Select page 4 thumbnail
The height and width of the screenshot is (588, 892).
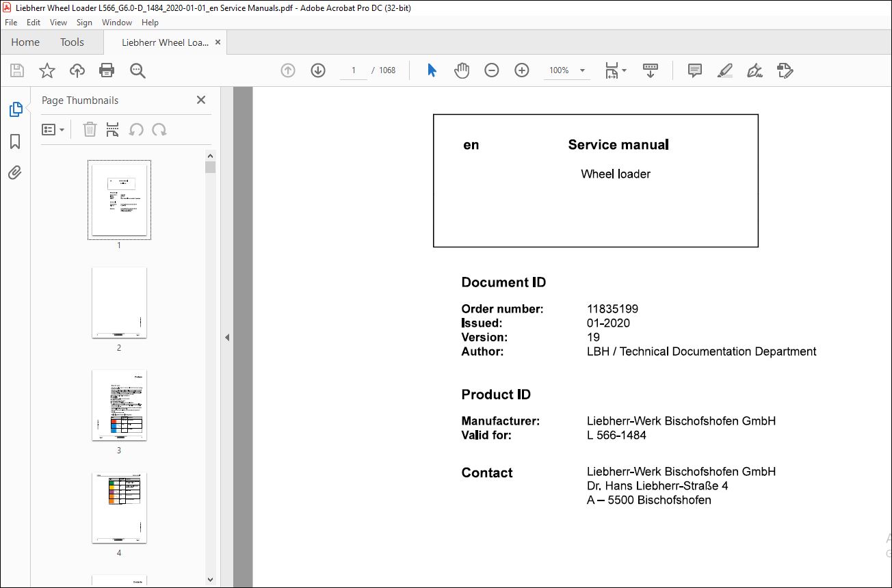[119, 507]
